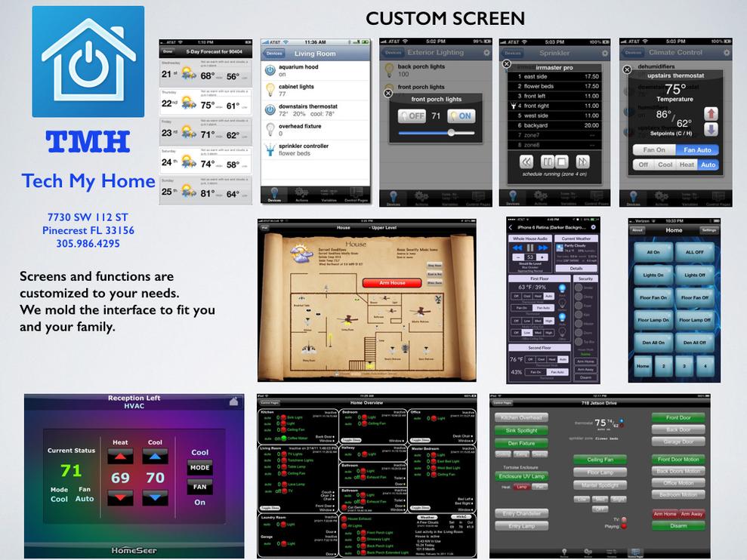Rewind Whole House Audio track
747x560 pixels.
[517, 248]
